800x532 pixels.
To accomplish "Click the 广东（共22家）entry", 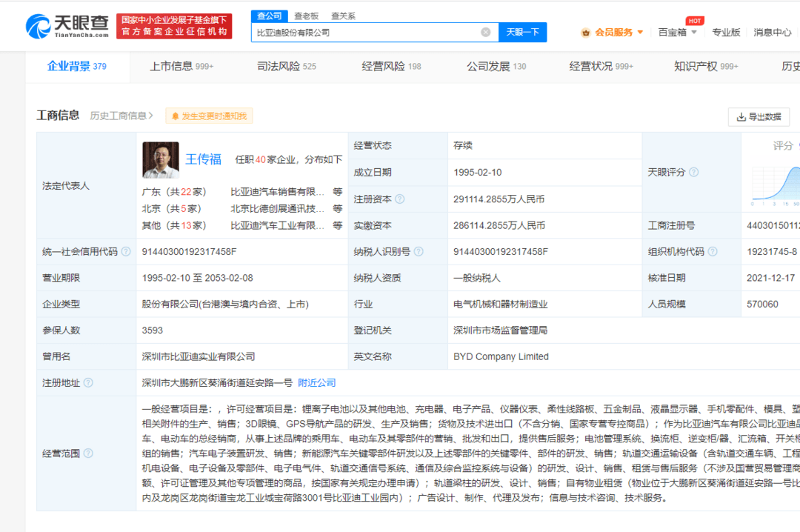I will tap(174, 191).
